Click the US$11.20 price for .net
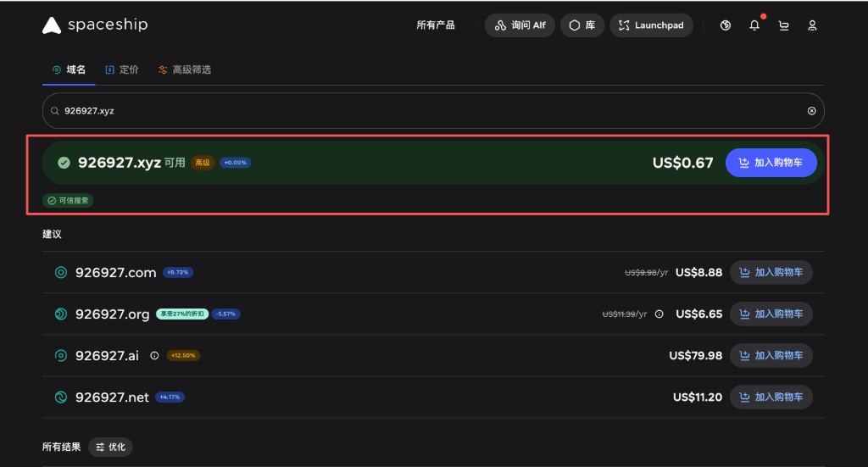 tap(698, 397)
